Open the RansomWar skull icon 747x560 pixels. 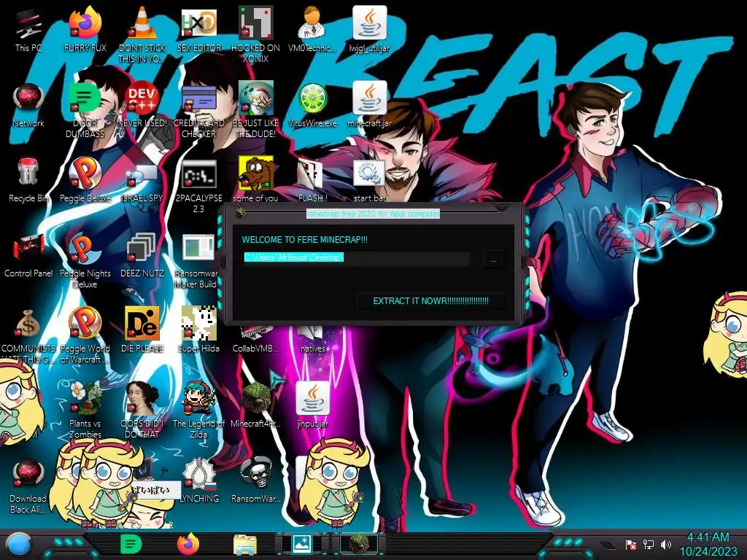tap(256, 480)
